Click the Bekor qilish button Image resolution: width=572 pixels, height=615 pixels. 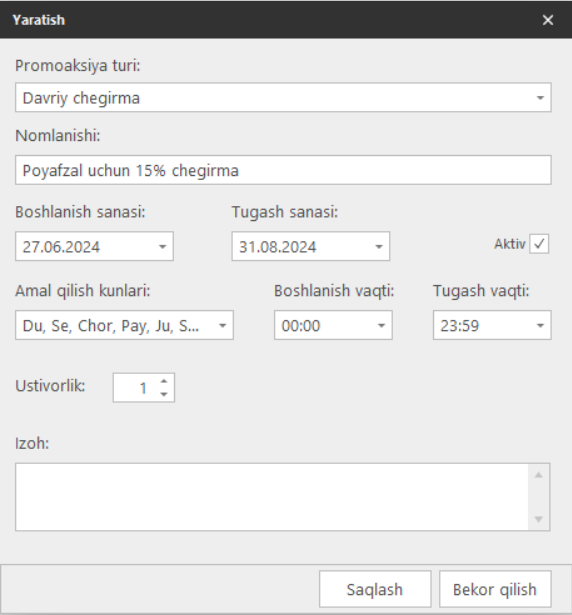(x=495, y=589)
